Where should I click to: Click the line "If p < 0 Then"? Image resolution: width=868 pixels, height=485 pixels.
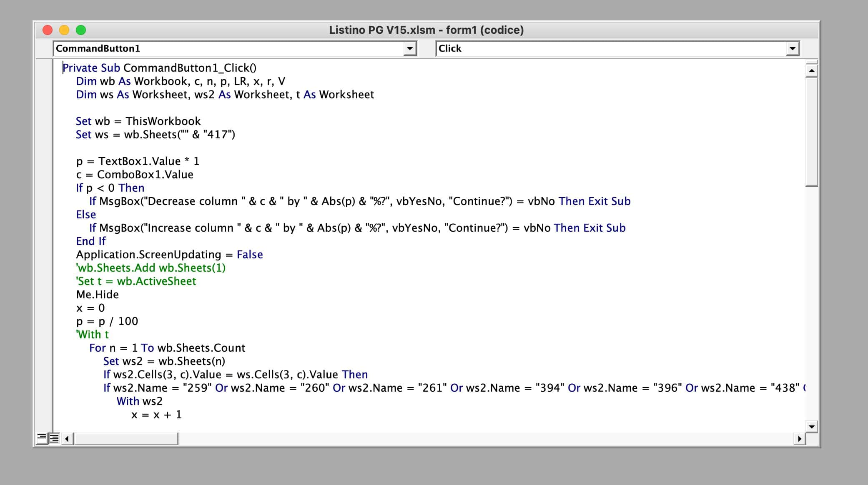pos(110,188)
